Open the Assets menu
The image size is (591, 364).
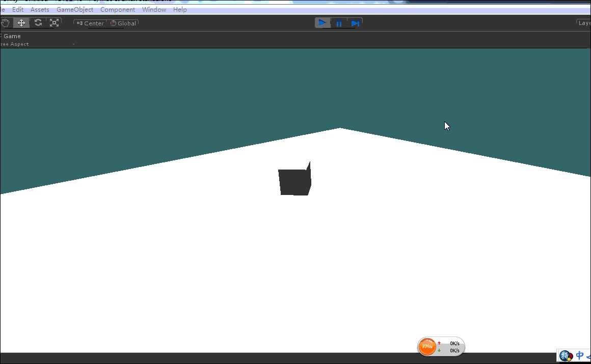click(x=40, y=10)
